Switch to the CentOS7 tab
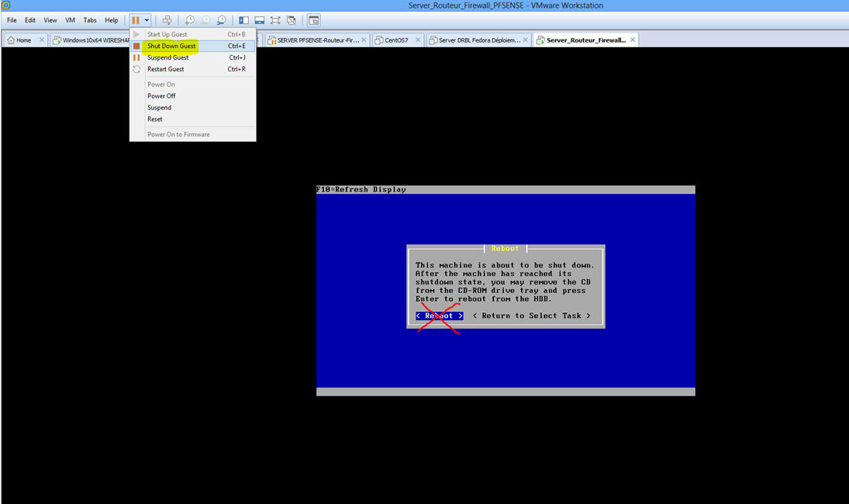The image size is (849, 504). (x=396, y=40)
